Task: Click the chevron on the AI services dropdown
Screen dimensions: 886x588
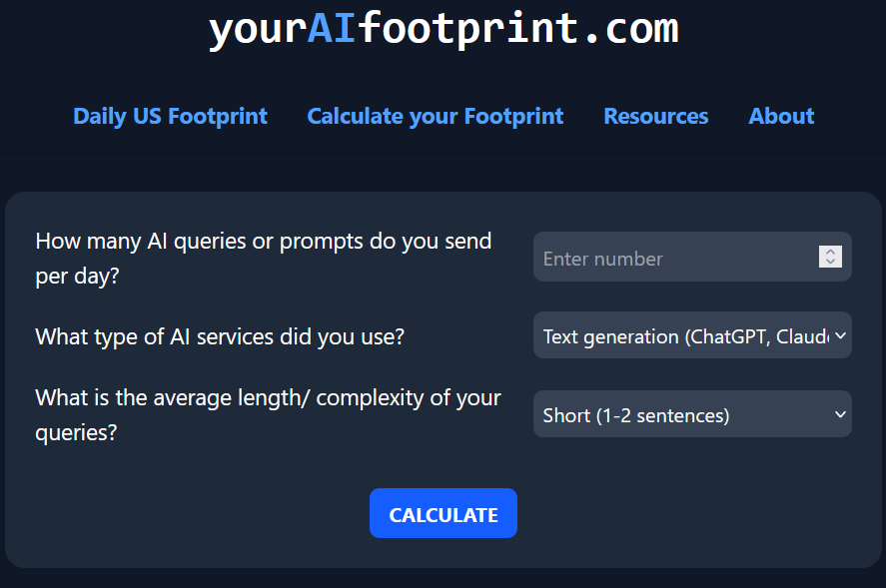Action: 840,336
